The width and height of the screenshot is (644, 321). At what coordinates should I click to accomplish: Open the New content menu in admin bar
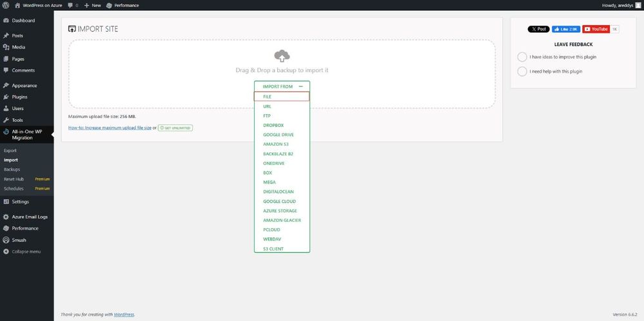coord(92,5)
